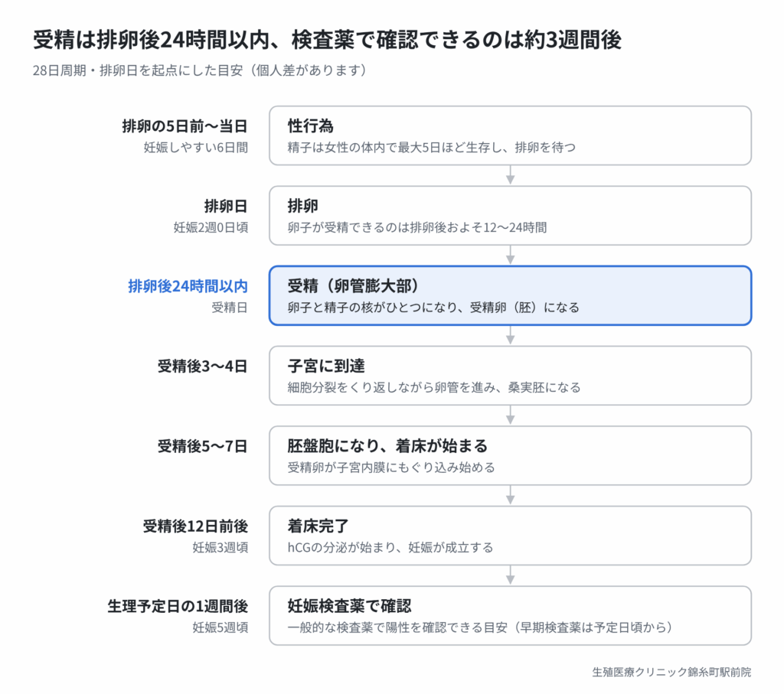Click the description 受精卵が子宮内膜にもぐり込み始める

click(x=391, y=468)
